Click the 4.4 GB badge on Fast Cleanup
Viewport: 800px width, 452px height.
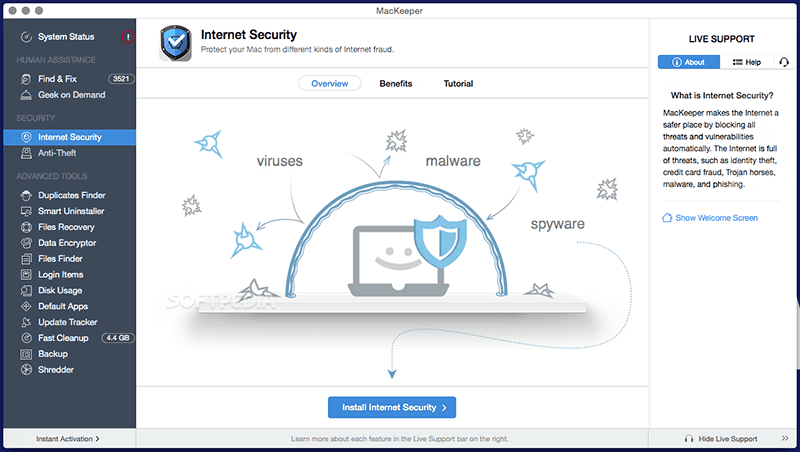[x=118, y=338]
